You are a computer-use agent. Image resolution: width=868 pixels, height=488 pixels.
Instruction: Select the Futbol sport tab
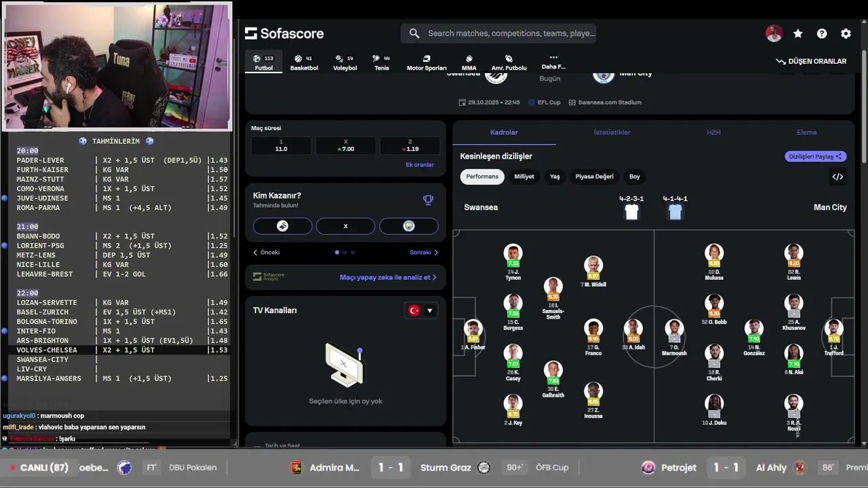264,63
